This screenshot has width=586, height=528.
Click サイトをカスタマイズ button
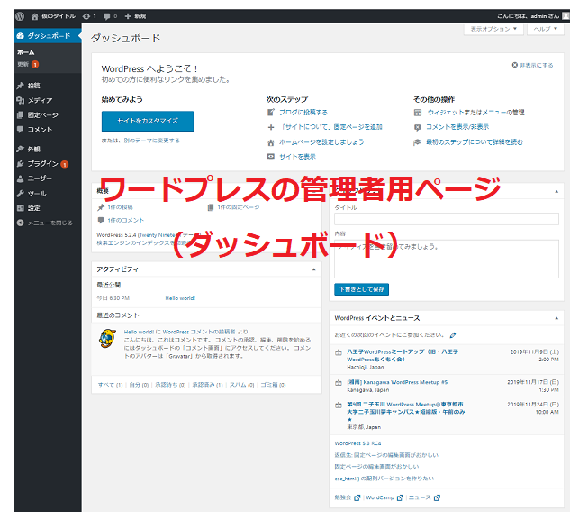[148, 121]
